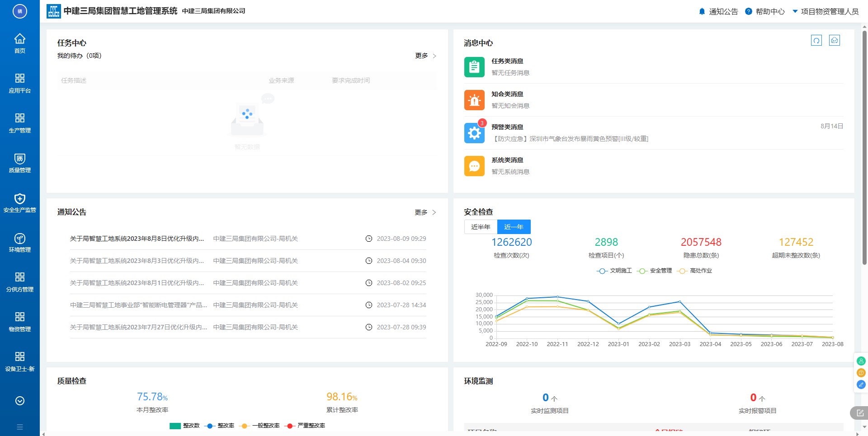
Task: Click the 98.16% 累计整改率 value
Action: [342, 397]
